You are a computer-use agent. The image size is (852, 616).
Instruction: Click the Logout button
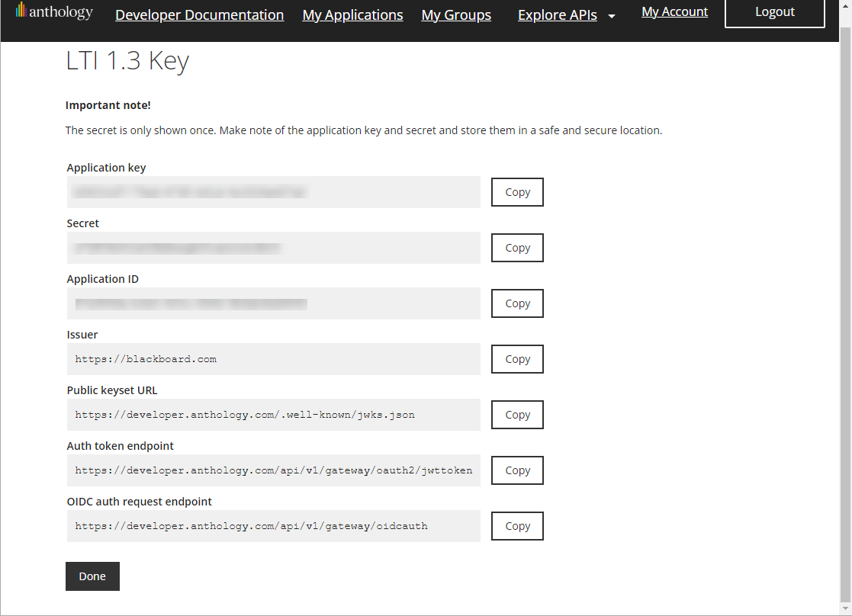(774, 11)
